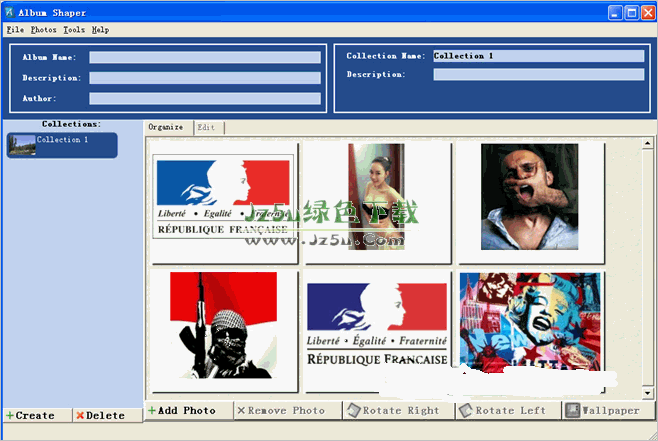This screenshot has width=658, height=441.
Task: Click the Rotate Left arrow icon
Action: [x=466, y=410]
